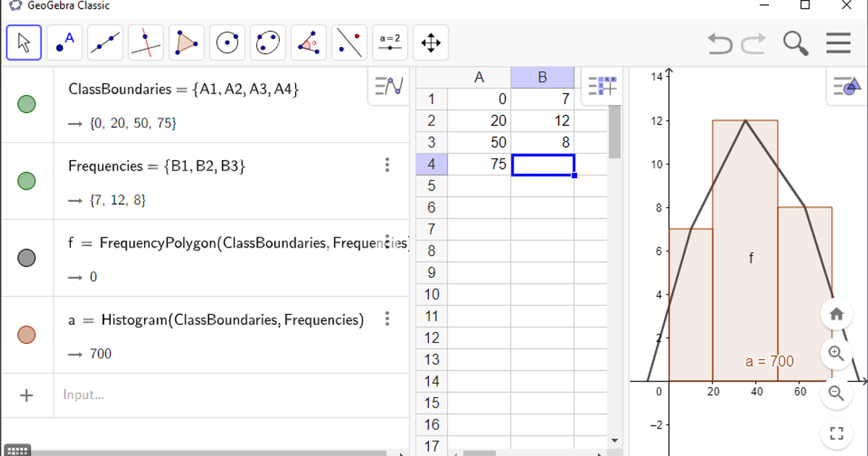Select the Circle with Center tool
The height and width of the screenshot is (456, 868).
pyautogui.click(x=227, y=42)
